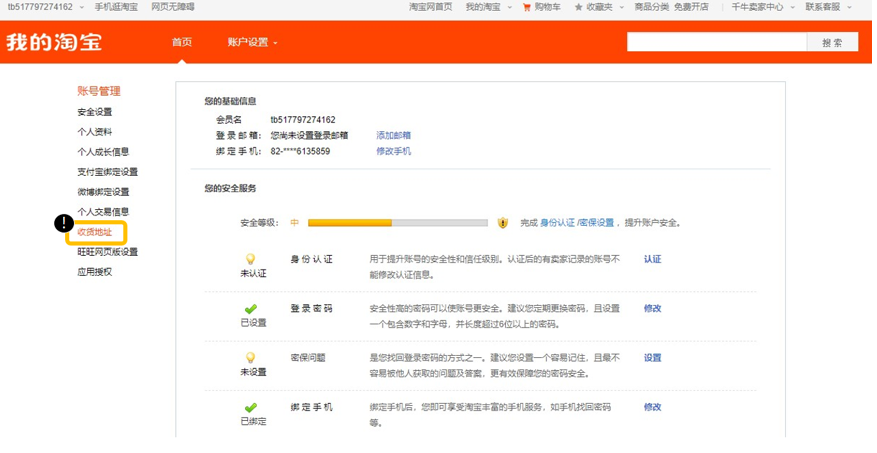Focus the top search input field

716,42
